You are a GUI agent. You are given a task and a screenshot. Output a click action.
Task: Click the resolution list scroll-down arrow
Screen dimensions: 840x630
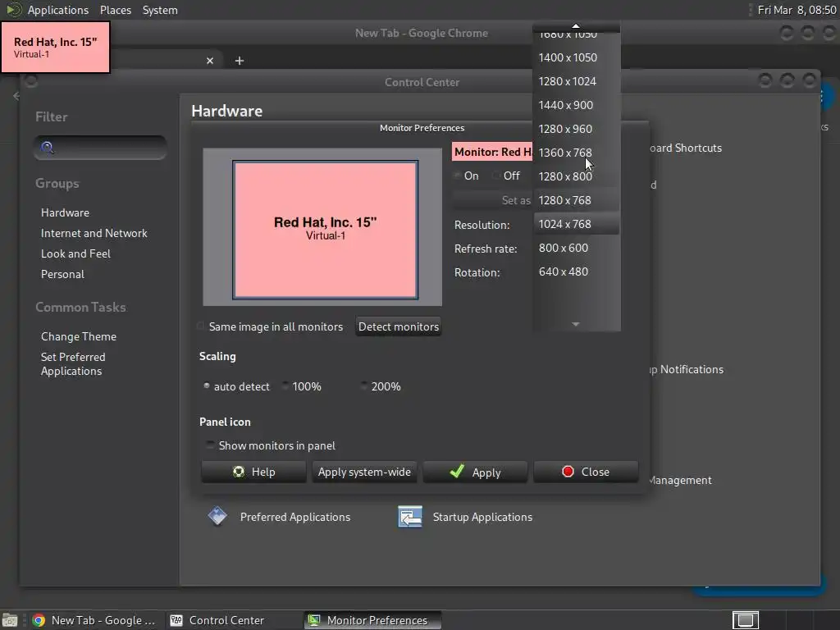576,324
